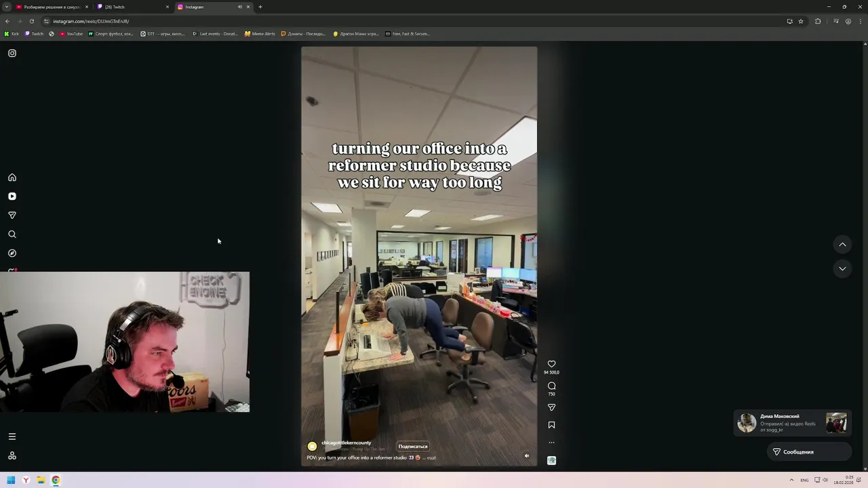Go to previous reel with up arrow
The height and width of the screenshot is (488, 868).
pyautogui.click(x=842, y=245)
